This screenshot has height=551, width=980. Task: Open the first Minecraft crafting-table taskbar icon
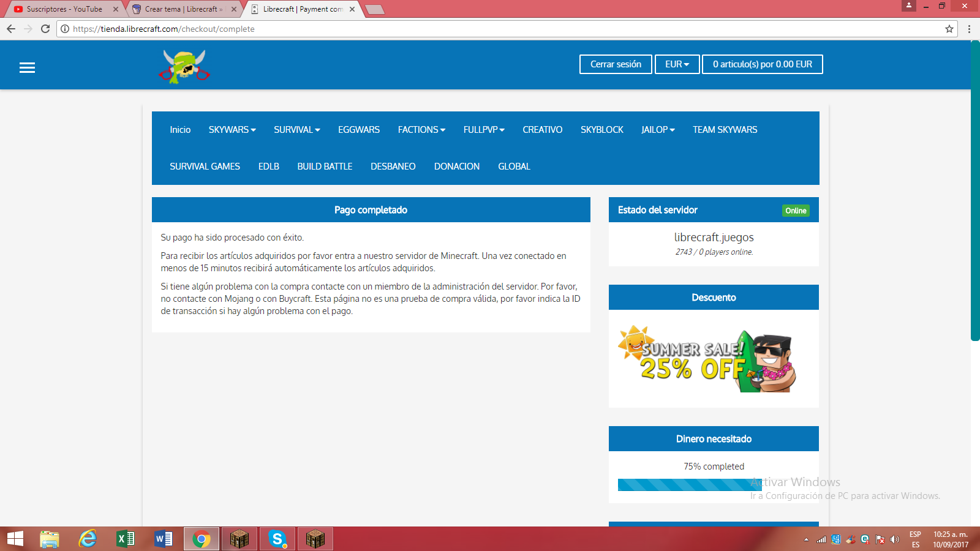pyautogui.click(x=239, y=539)
